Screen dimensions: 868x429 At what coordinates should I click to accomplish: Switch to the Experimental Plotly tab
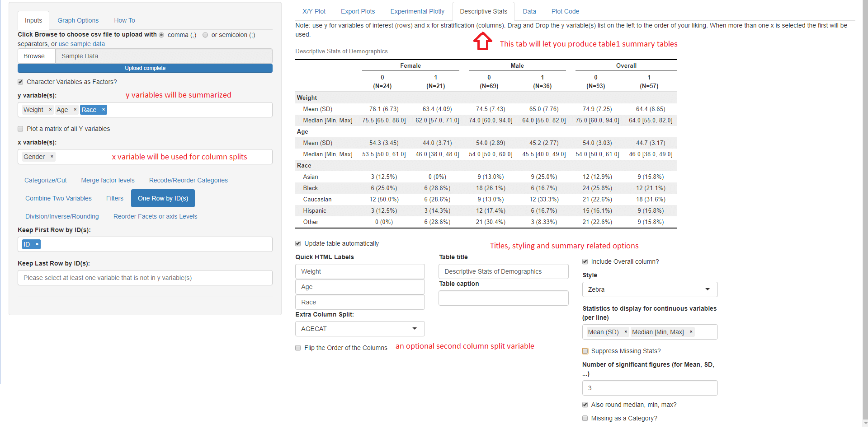pos(417,11)
